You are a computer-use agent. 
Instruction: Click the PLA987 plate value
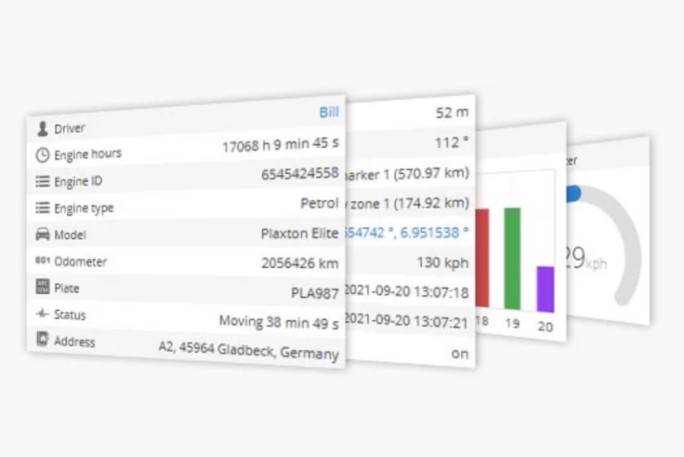point(314,293)
